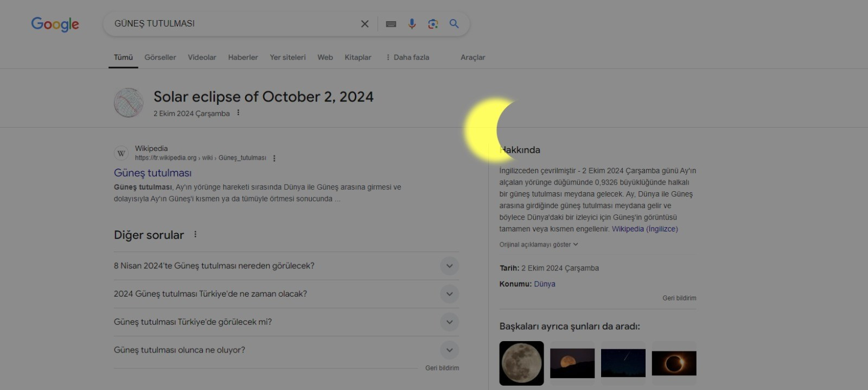This screenshot has width=868, height=390.
Task: Send feedback via Geri bildirim under questions
Action: coord(442,368)
